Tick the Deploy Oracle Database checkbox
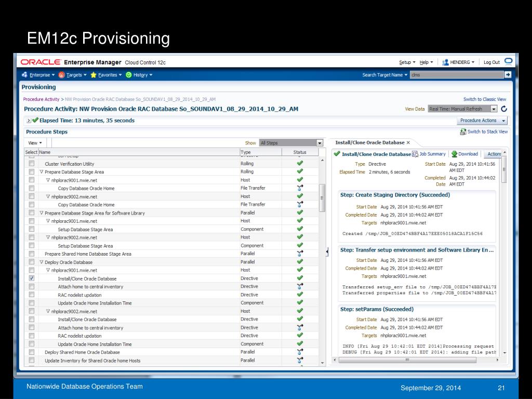Image resolution: width=532 pixels, height=399 pixels. pos(32,262)
